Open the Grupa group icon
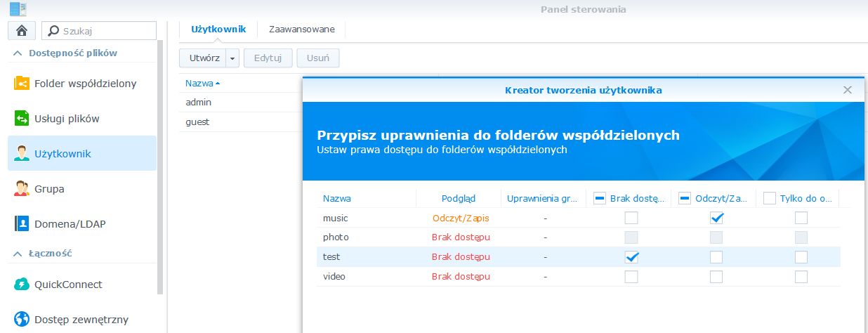868x333 pixels. (22, 189)
